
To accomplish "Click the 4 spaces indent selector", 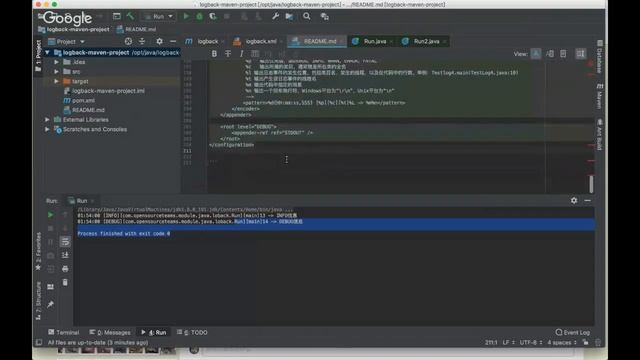I will (x=561, y=342).
